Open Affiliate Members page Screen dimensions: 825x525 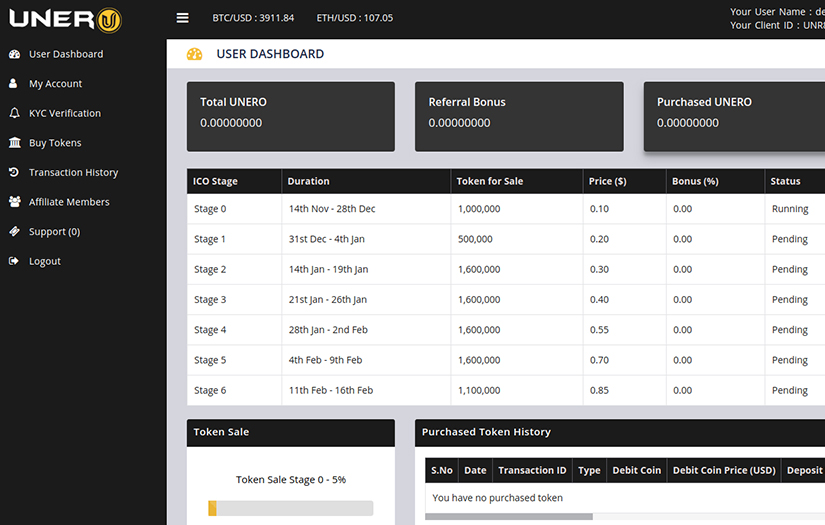69,202
